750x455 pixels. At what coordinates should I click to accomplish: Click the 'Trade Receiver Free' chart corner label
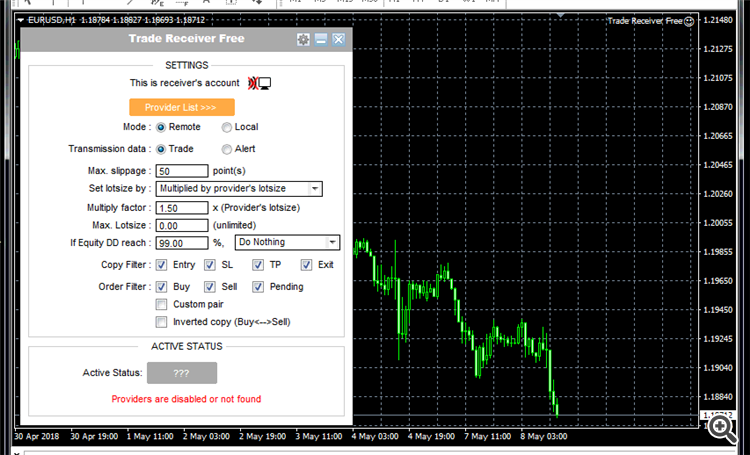point(645,21)
